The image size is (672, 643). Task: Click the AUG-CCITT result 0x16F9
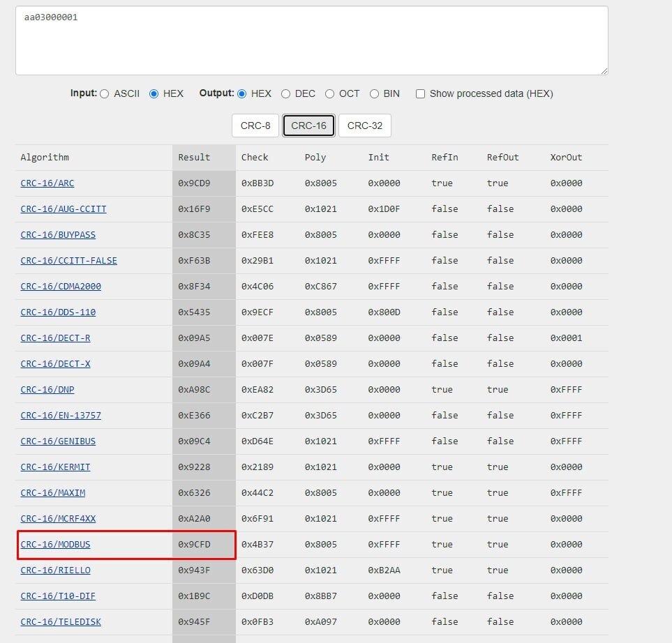[194, 209]
